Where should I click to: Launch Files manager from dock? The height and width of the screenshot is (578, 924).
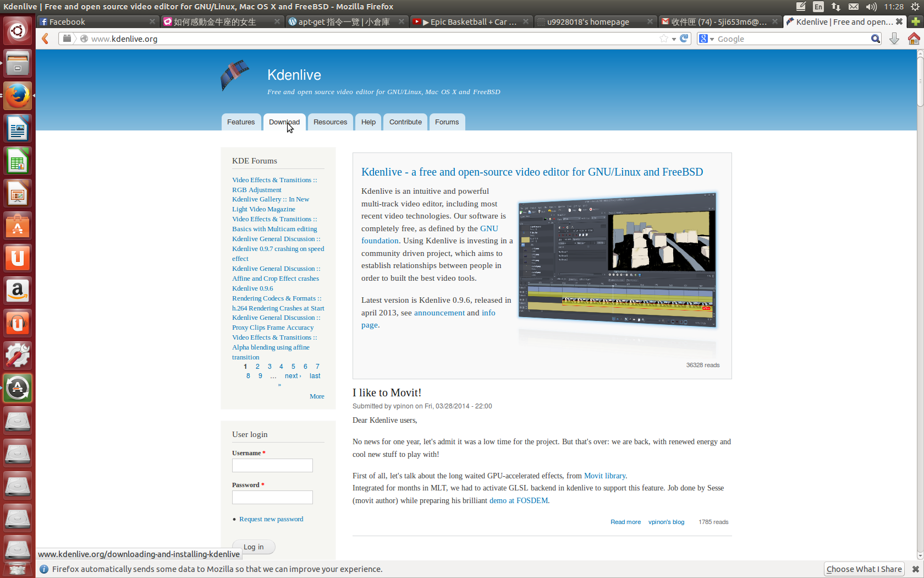click(x=18, y=63)
